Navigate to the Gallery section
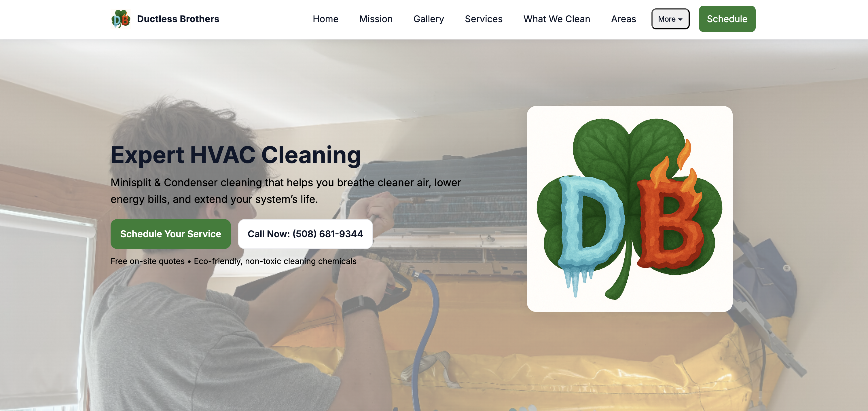 429,19
